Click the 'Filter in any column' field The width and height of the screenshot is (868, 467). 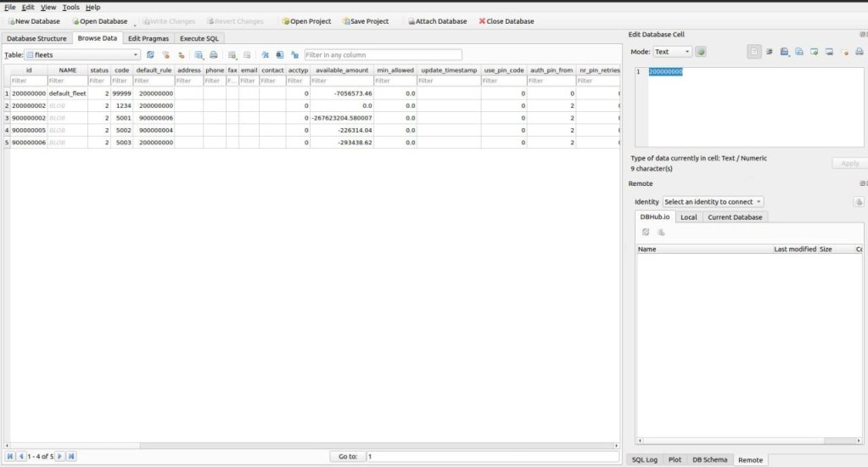click(x=382, y=54)
